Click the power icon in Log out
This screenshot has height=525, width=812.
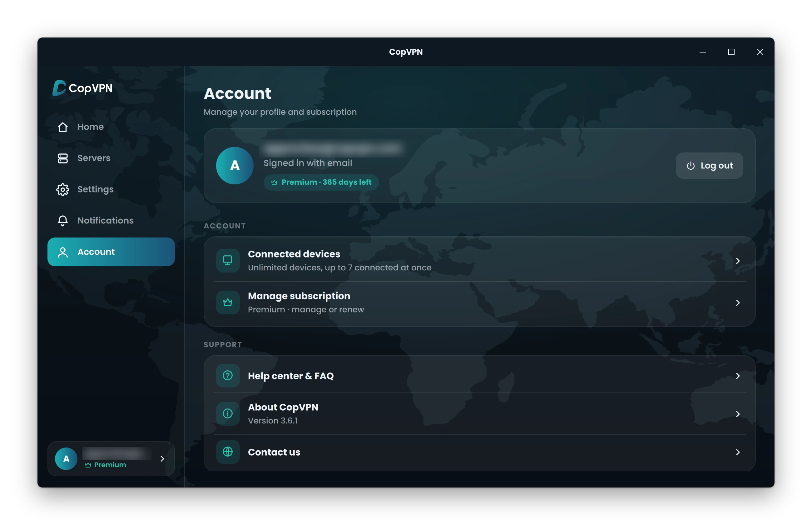click(691, 166)
